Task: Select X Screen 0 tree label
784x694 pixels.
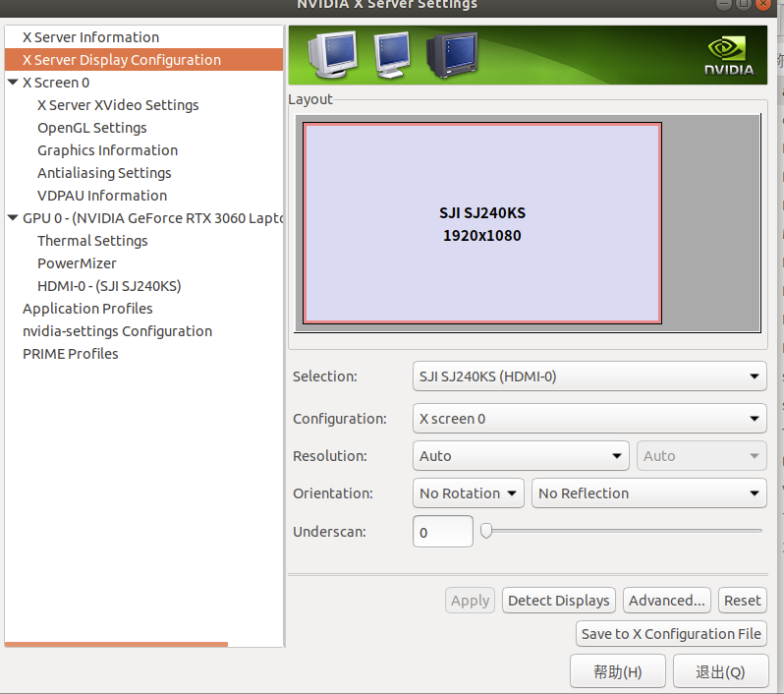Action: coord(55,82)
